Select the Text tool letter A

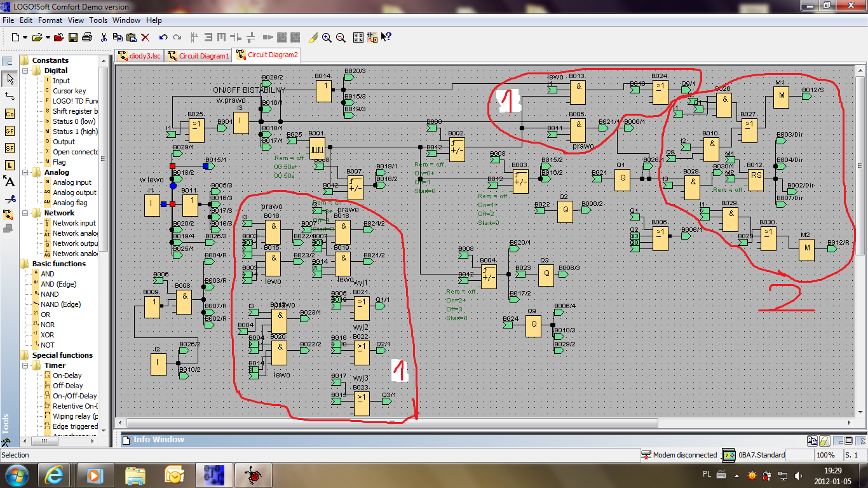click(10, 182)
